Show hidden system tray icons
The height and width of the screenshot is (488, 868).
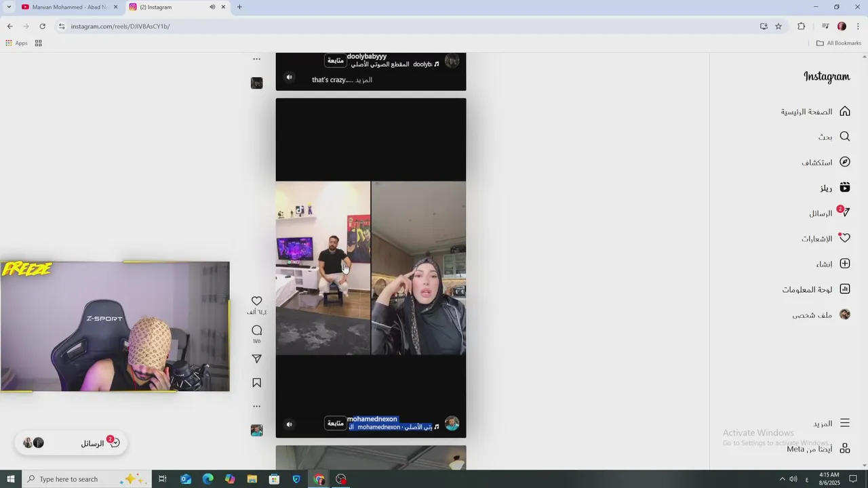click(782, 479)
